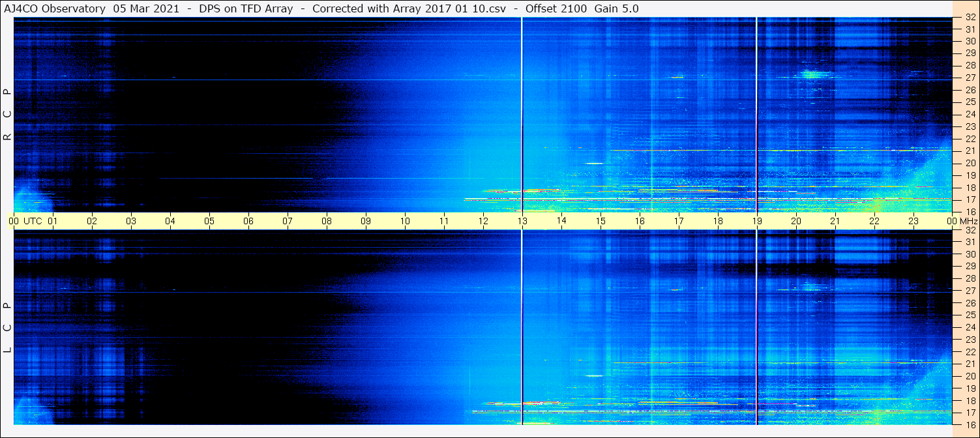
Task: Click the 16 MHz label of RCP panel
Action: point(970,212)
